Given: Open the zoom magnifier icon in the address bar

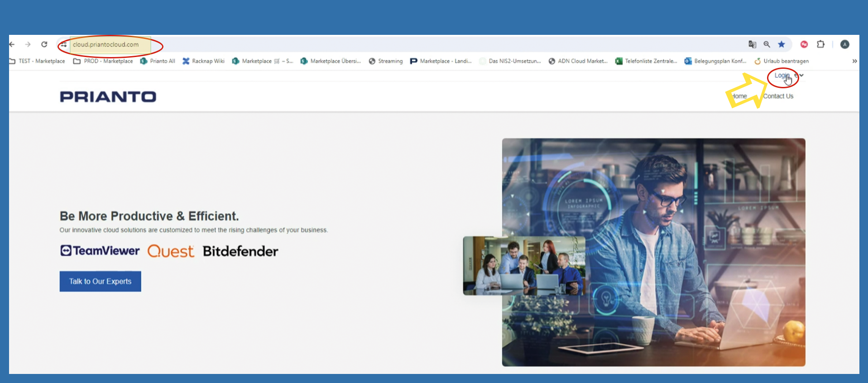Looking at the screenshot, I should coord(767,44).
